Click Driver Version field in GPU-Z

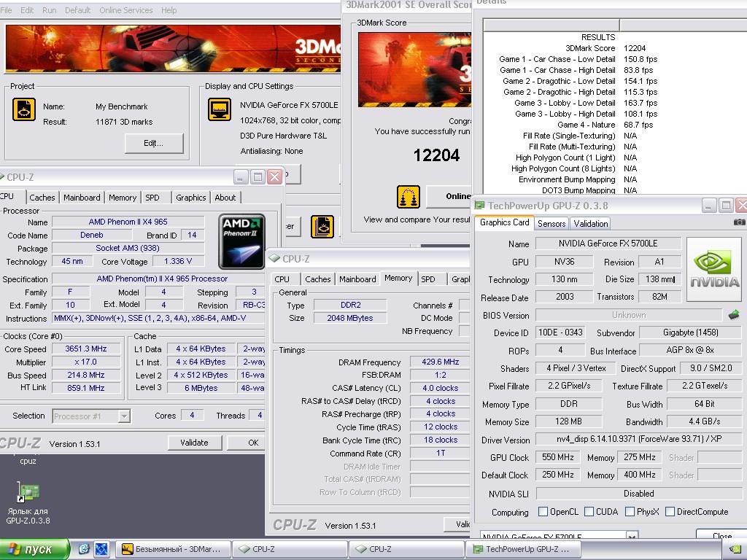639,439
